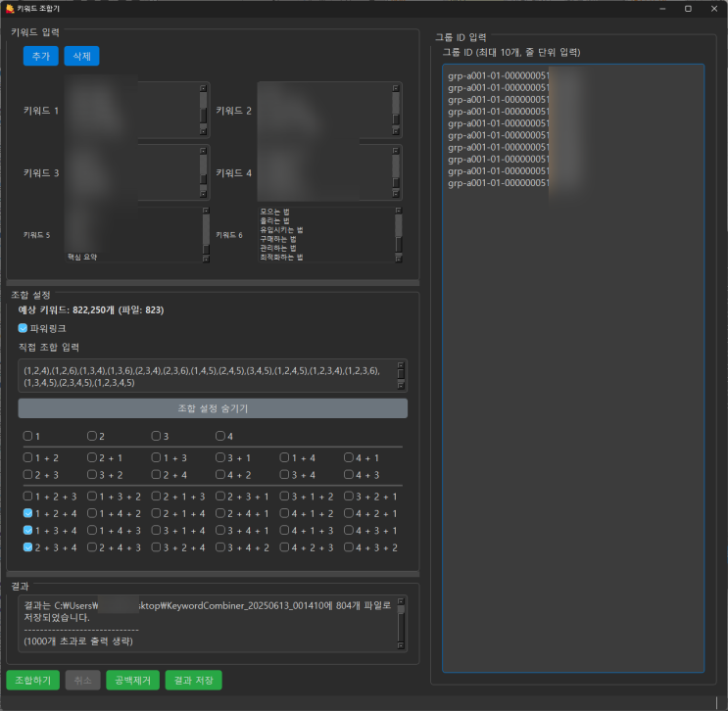Check the 4 + 3 + 2 combination

349,547
